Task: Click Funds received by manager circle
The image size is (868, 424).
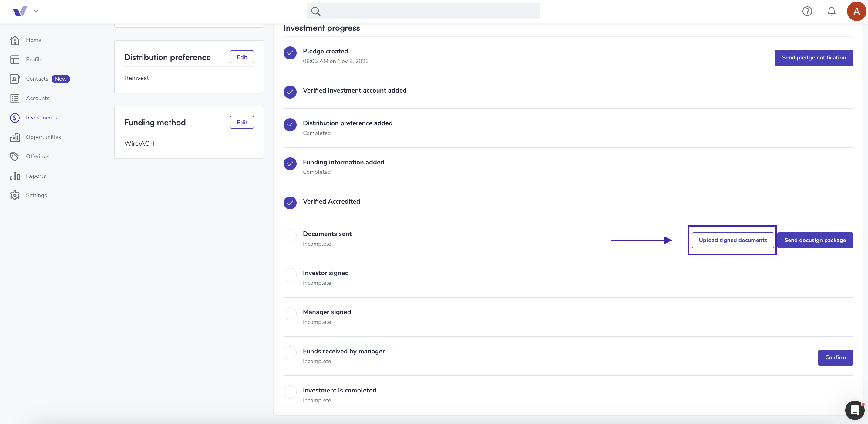Action: click(290, 353)
